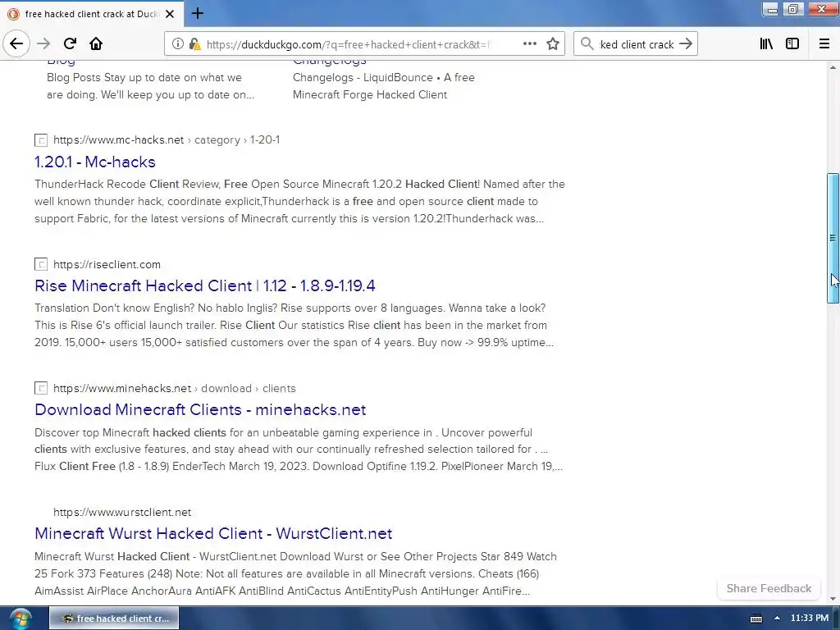Click the scrollbar up arrow
This screenshot has width=840, height=630.
[x=833, y=67]
